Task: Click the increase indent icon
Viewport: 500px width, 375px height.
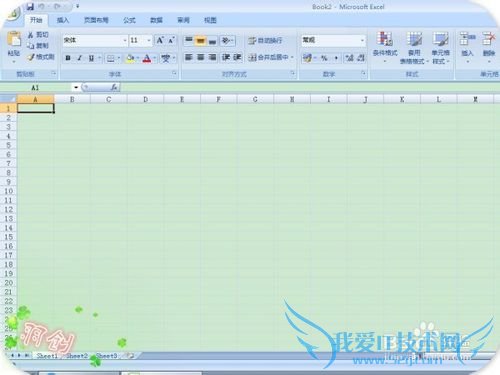Action: coord(237,57)
